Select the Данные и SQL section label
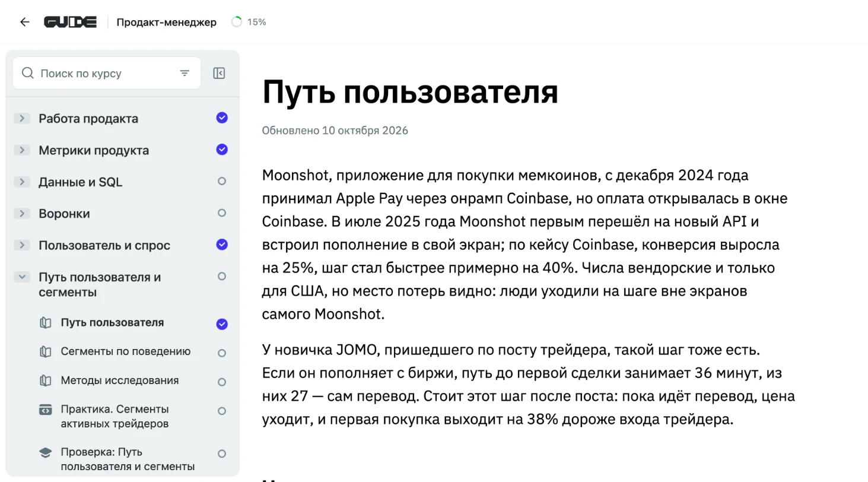This screenshot has width=868, height=482. 81,182
